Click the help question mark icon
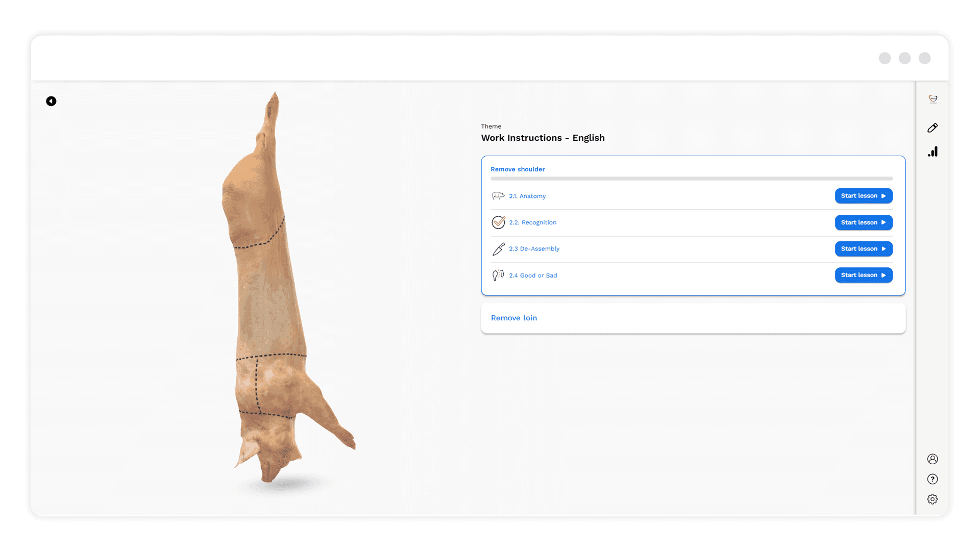This screenshot has width=980, height=551. tap(933, 479)
